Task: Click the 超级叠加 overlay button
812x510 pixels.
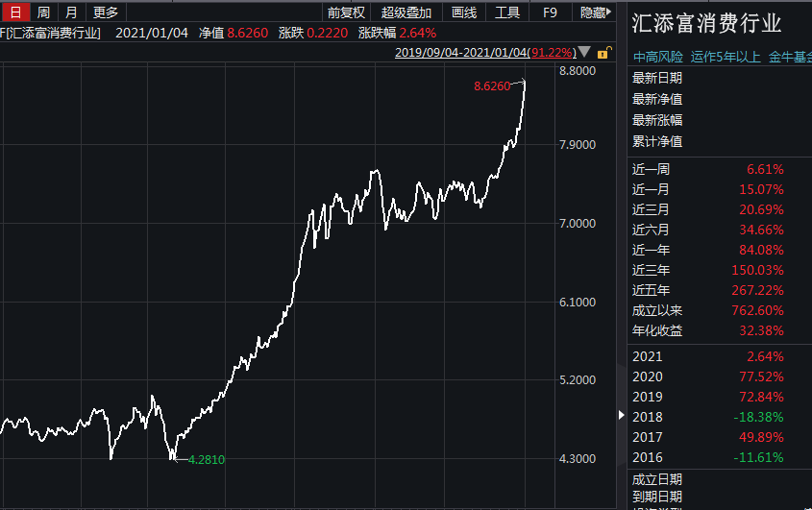Action: (406, 12)
